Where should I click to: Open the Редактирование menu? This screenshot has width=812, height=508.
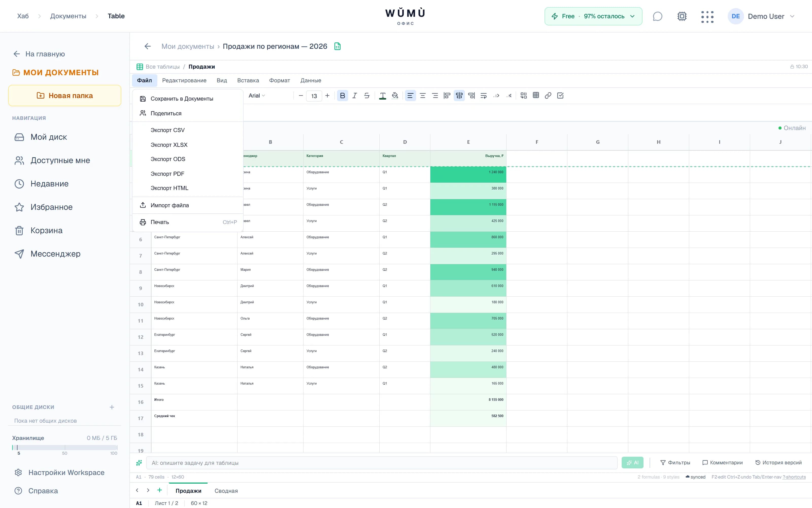tap(184, 80)
